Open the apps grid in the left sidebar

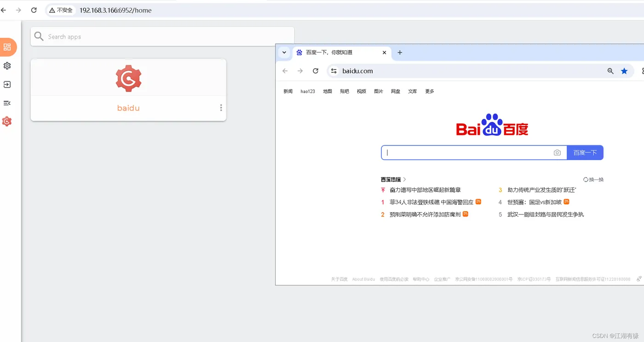coord(7,47)
